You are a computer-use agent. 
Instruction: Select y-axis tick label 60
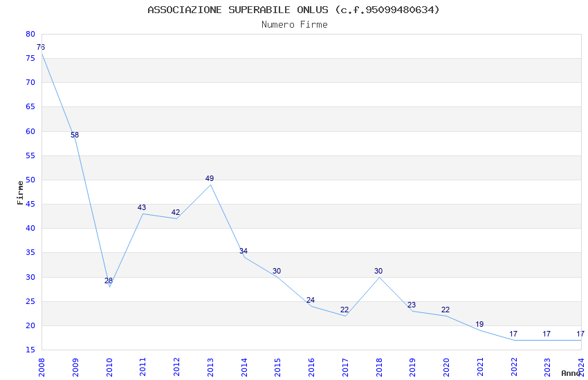[x=30, y=131]
